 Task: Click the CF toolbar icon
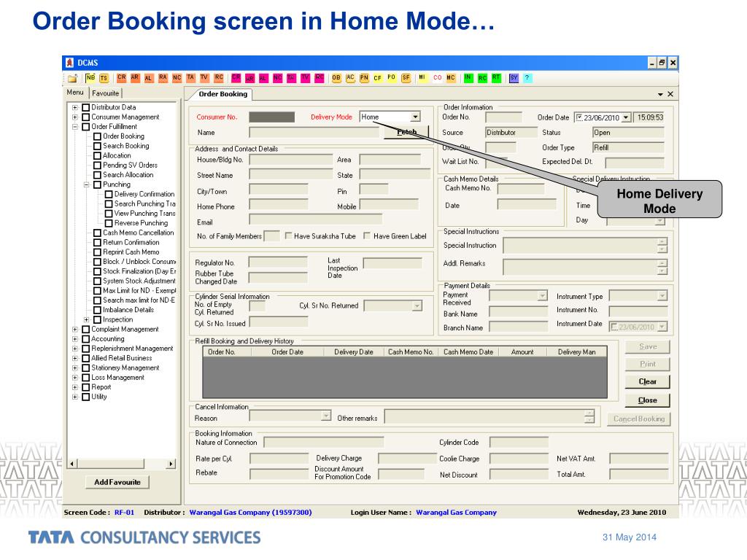(x=378, y=77)
